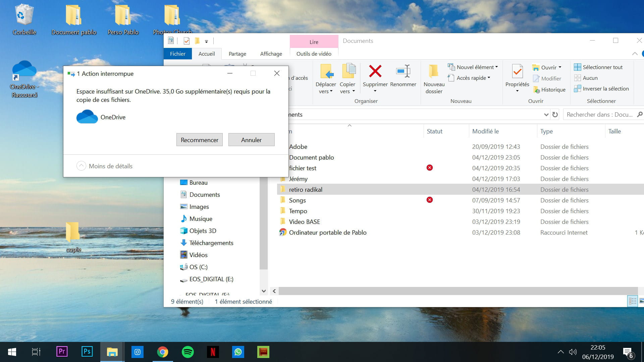Open Task View on taskbar

point(36,352)
